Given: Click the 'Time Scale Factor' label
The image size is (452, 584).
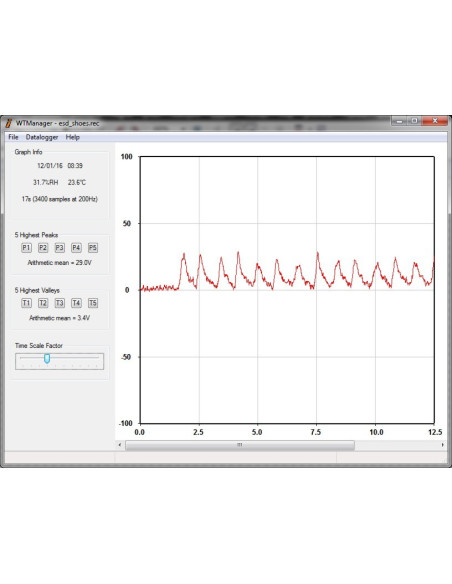Looking at the screenshot, I should click(39, 346).
